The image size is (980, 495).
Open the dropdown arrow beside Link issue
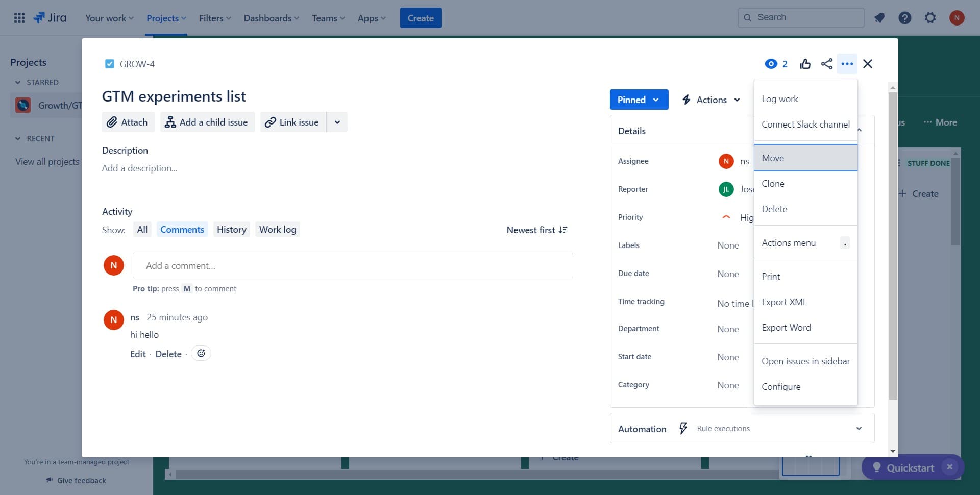click(x=337, y=122)
